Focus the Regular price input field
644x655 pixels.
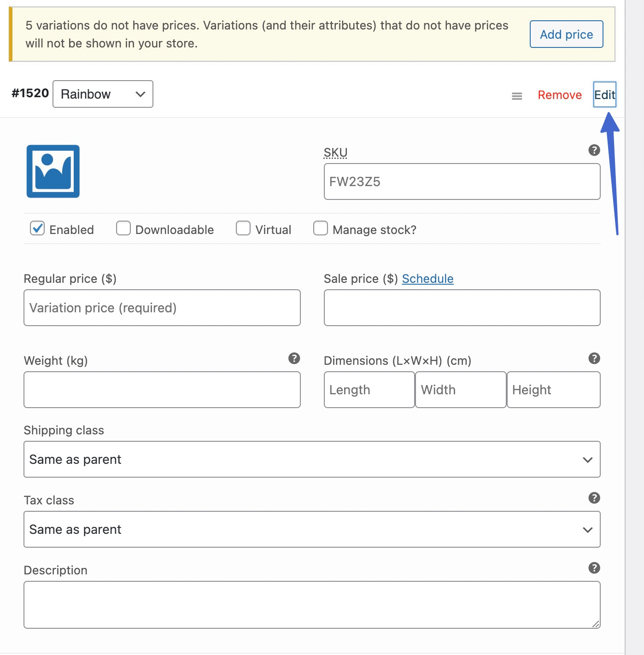click(162, 308)
